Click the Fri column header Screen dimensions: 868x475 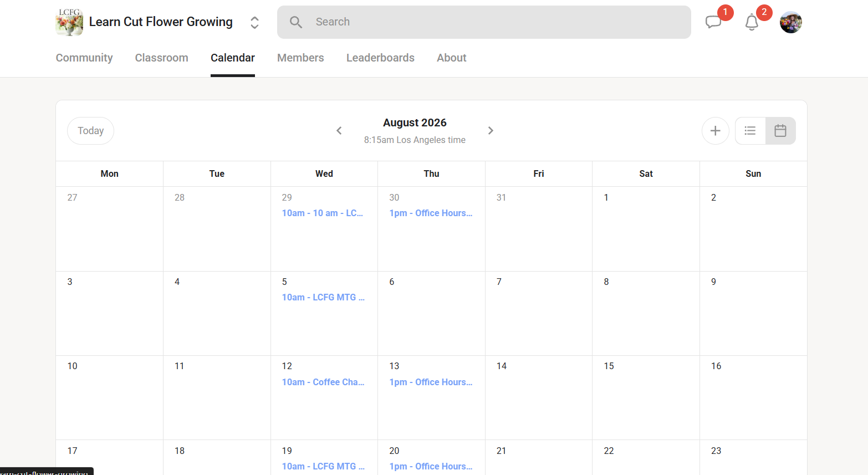[539, 174]
